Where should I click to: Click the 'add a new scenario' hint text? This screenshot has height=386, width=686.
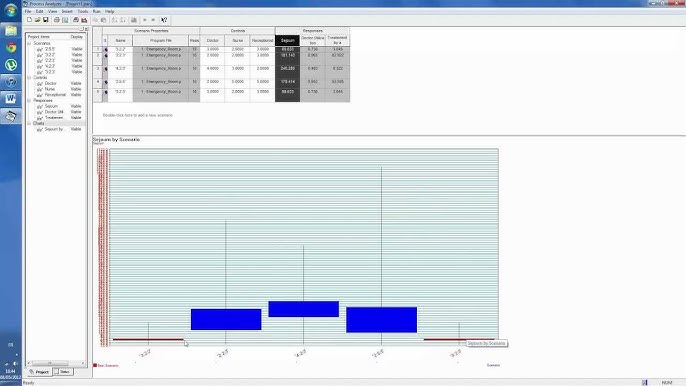tap(138, 115)
